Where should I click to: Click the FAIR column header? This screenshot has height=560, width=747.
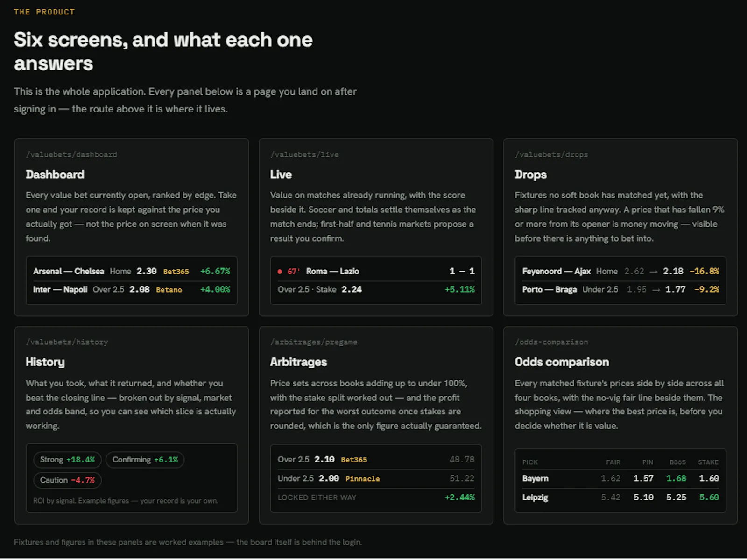[x=613, y=462]
